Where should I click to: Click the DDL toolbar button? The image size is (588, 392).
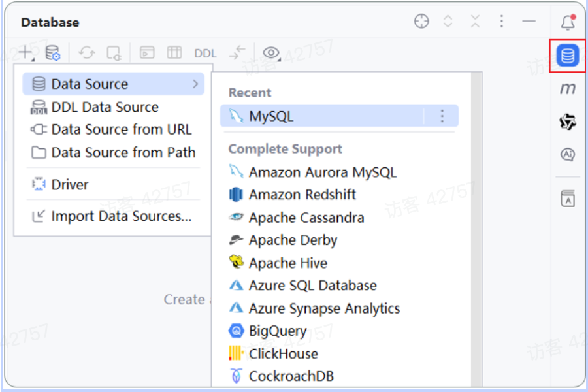[x=205, y=54]
